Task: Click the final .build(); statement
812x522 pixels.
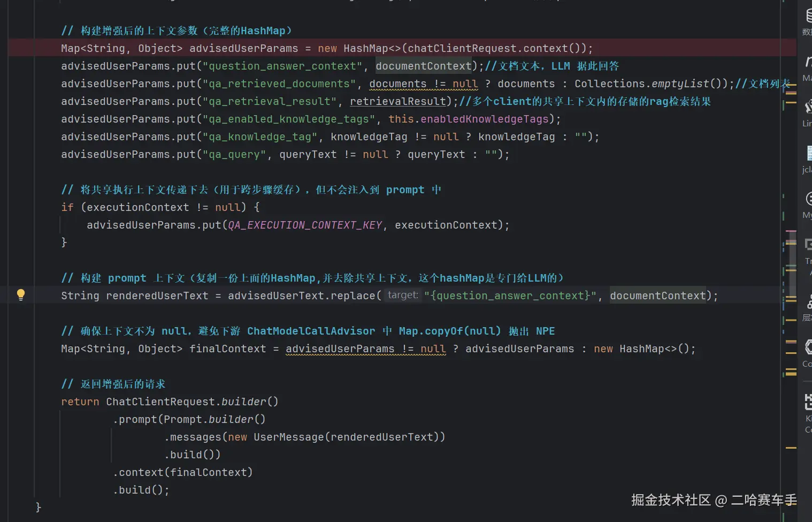Action: (141, 490)
